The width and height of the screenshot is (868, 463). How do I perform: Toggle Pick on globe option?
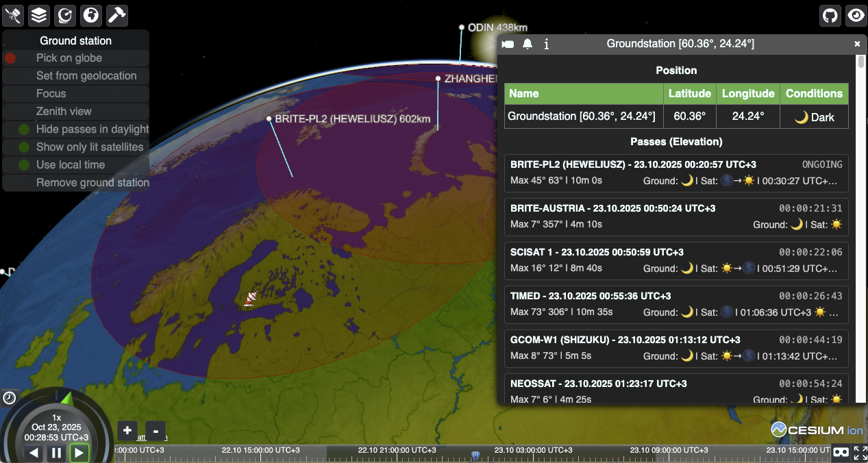click(x=75, y=58)
